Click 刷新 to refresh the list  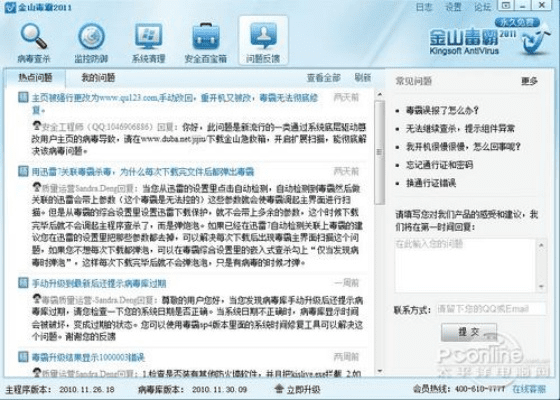point(362,78)
